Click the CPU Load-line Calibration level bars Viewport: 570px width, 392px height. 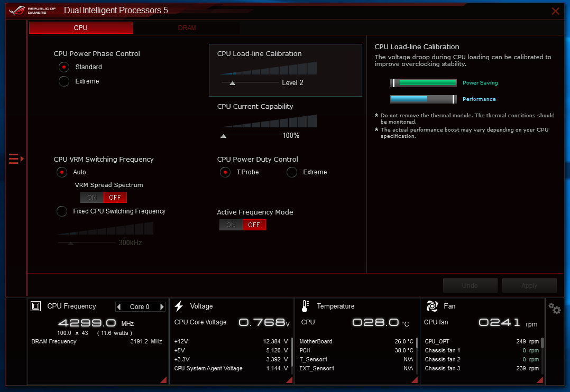pos(268,68)
